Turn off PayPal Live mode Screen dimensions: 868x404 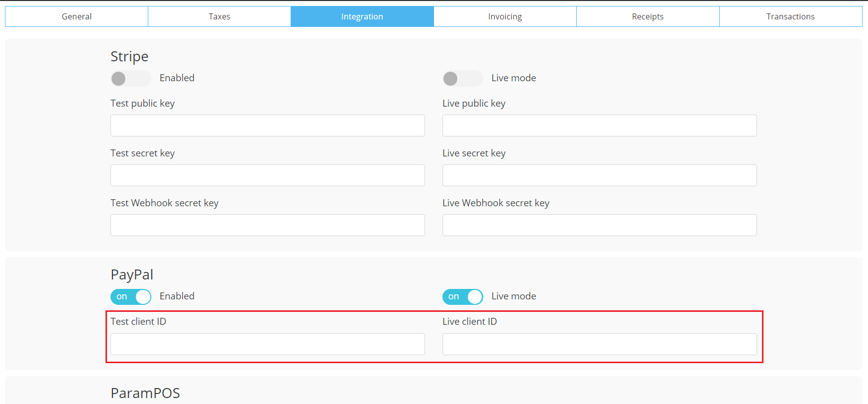coord(462,297)
